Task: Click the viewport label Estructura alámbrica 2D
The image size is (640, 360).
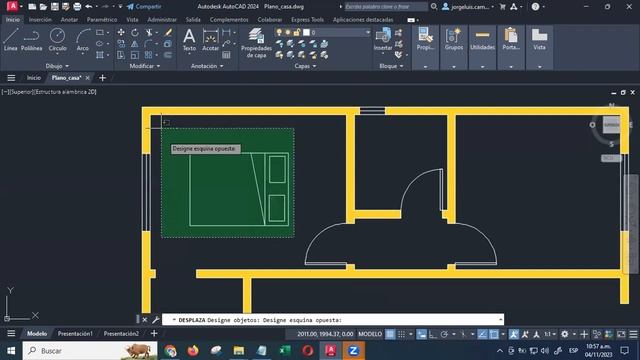Action: tap(66, 92)
